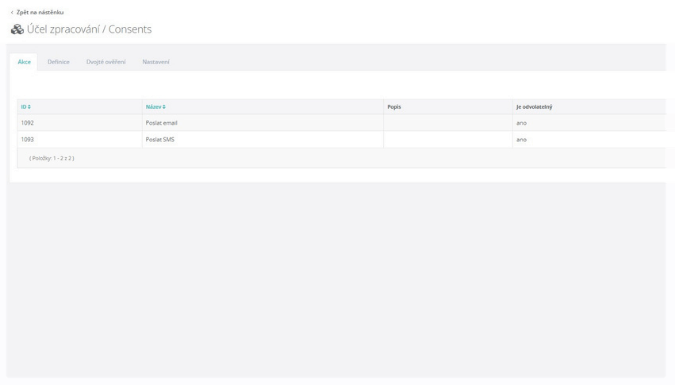Click the 'Účel zpracování / Consents' page title
Image resolution: width=675 pixels, height=385 pixels.
tap(89, 29)
